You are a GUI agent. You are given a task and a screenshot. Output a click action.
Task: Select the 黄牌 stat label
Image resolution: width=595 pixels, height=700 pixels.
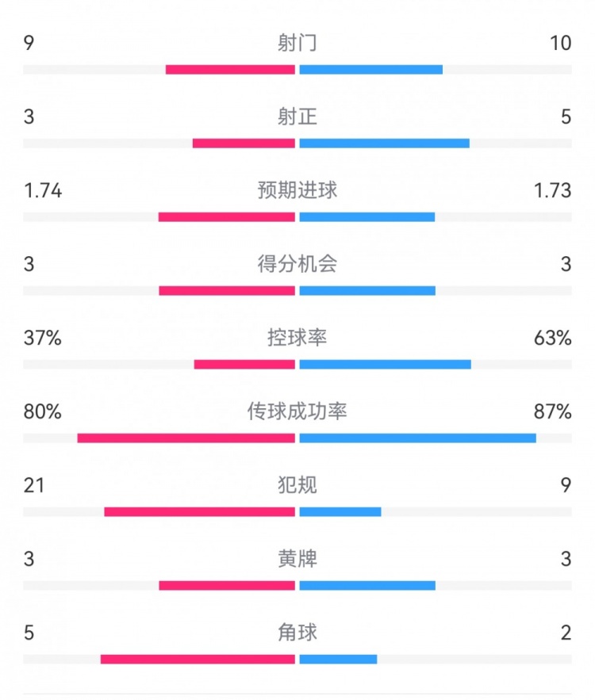pyautogui.click(x=297, y=559)
